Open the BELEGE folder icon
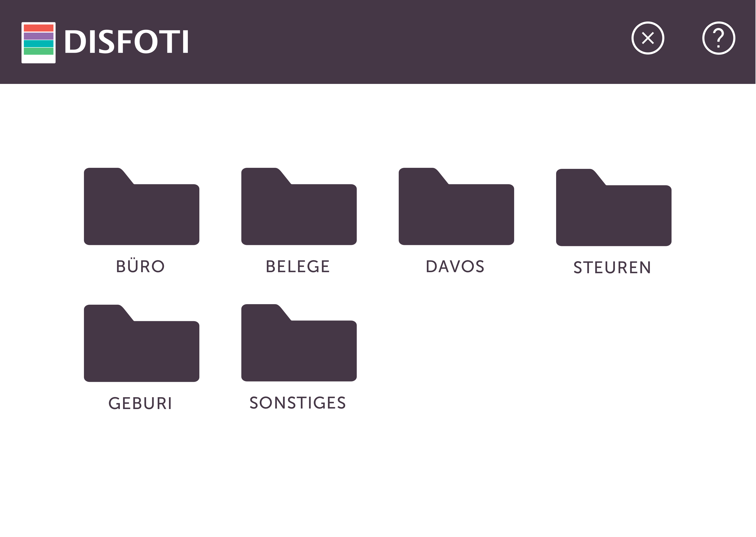The image size is (756, 537). pyautogui.click(x=299, y=210)
